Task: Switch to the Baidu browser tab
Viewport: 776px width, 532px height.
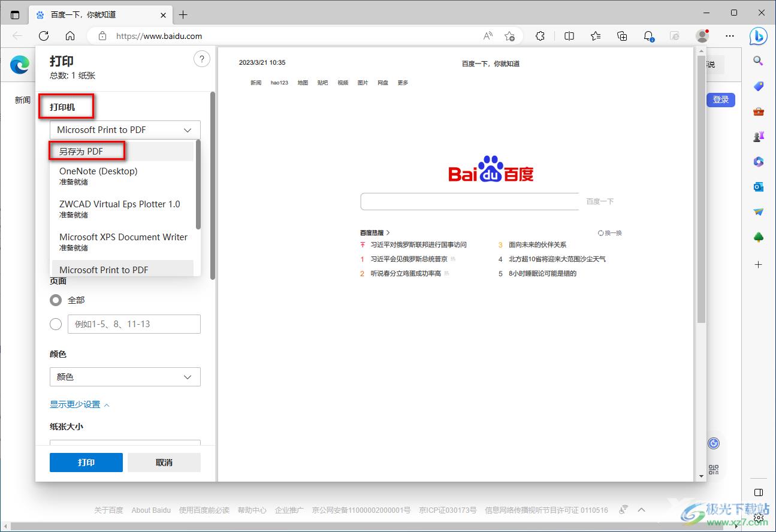Action: pyautogui.click(x=101, y=14)
